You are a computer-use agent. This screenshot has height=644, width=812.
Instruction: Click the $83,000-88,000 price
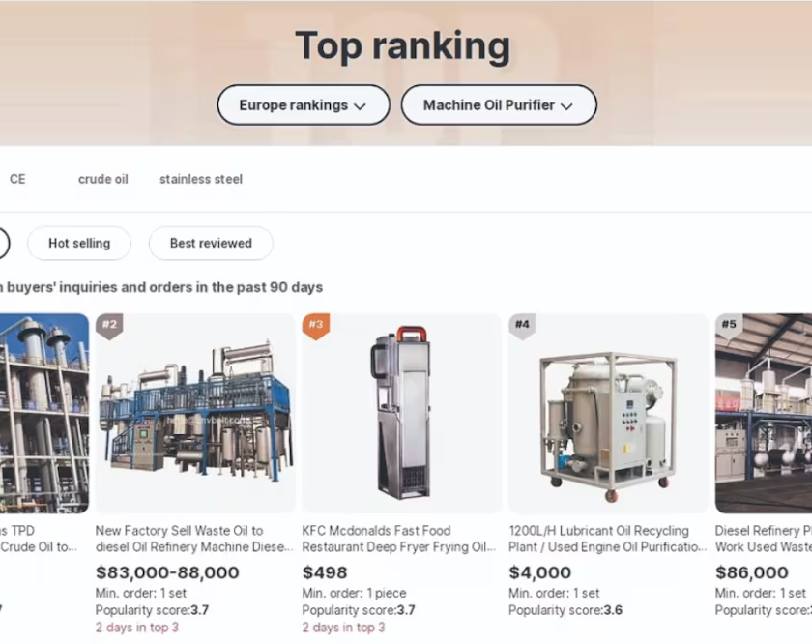pos(167,572)
